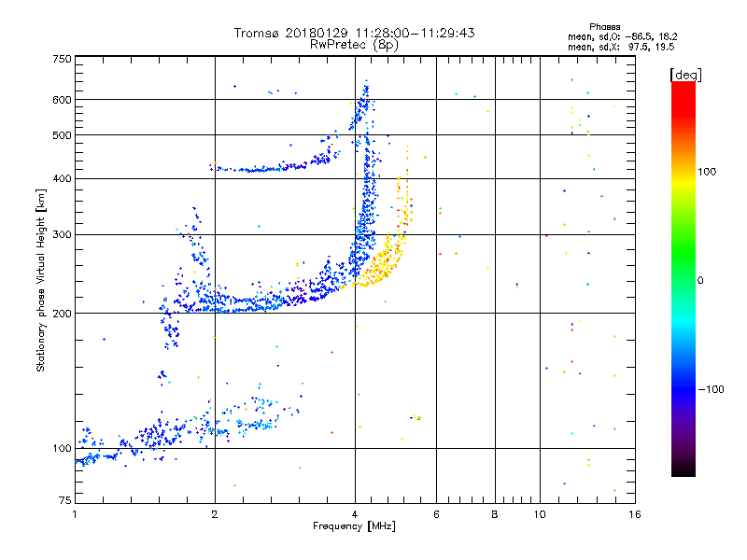Click the 'Phases' header text
747x560 pixels.
click(604, 27)
